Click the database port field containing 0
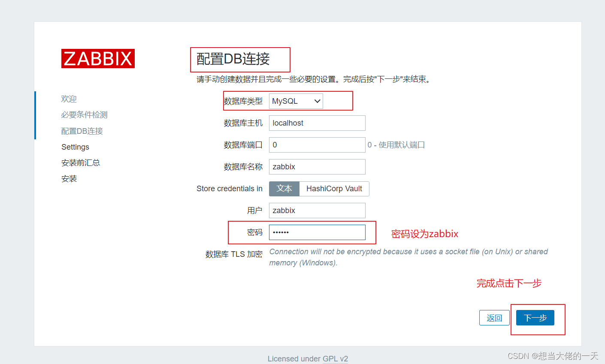Image resolution: width=605 pixels, height=364 pixels. pos(317,145)
